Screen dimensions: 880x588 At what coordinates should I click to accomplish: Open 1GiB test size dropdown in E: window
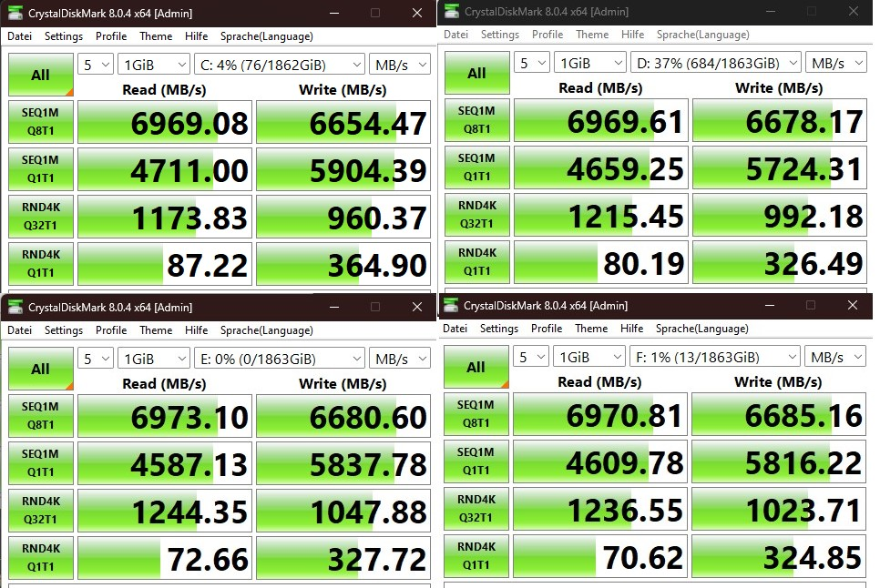[154, 359]
